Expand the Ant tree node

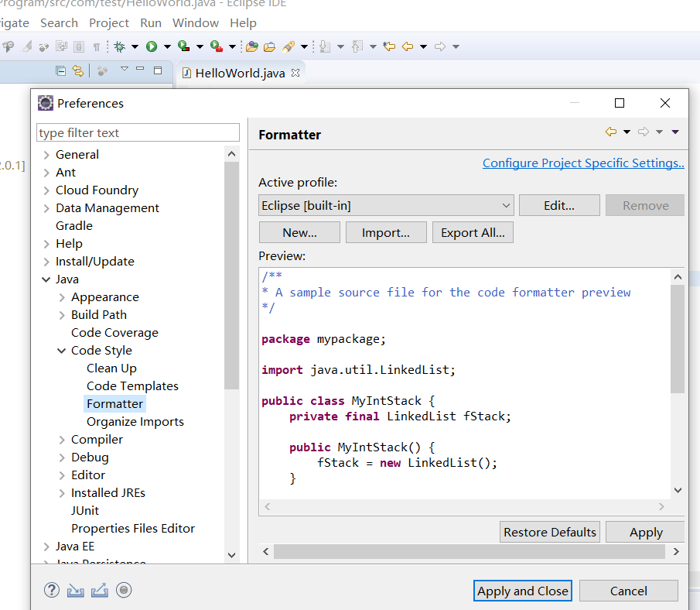[x=46, y=173]
